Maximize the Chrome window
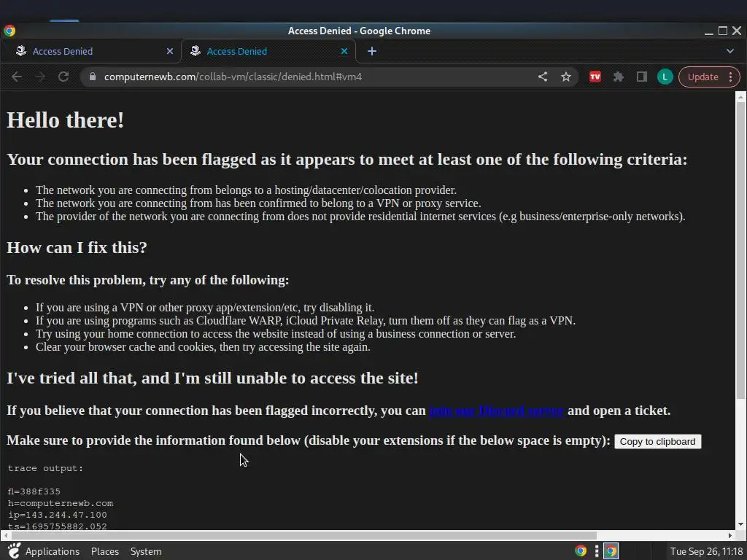 click(723, 31)
